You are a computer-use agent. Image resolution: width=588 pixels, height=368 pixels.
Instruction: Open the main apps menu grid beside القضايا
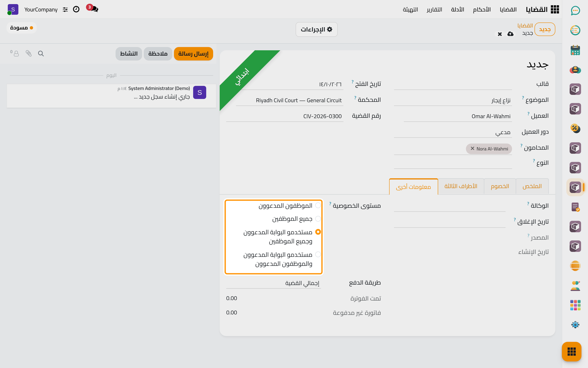(x=555, y=10)
